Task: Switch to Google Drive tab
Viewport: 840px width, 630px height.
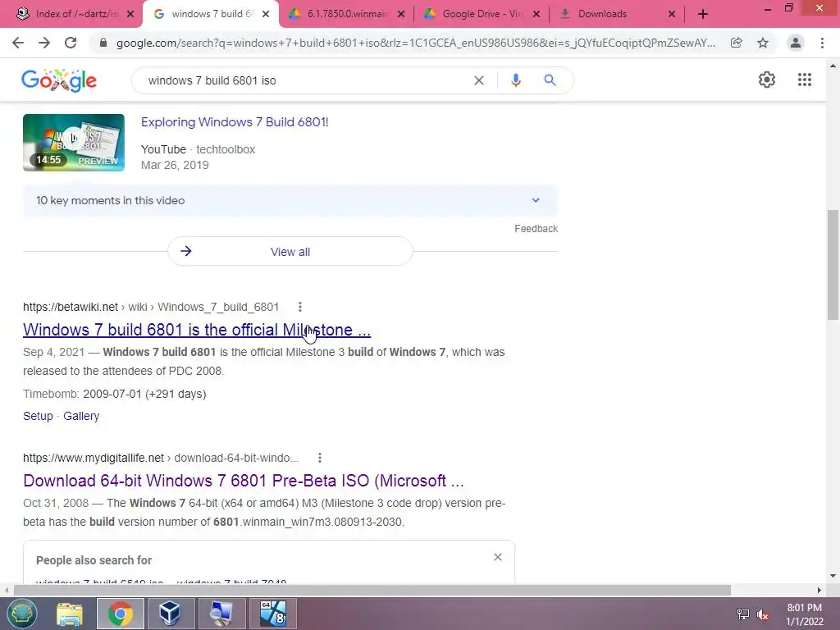Action: (481, 14)
